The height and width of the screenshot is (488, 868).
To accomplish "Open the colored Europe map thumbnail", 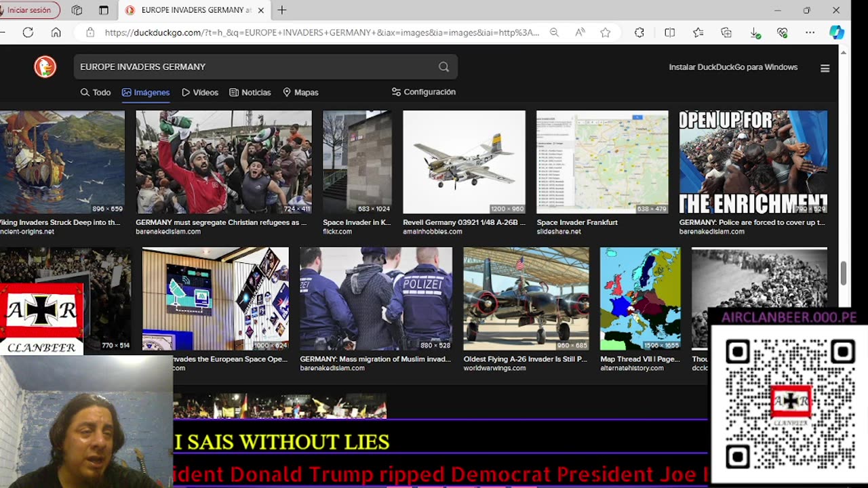I will (x=640, y=299).
